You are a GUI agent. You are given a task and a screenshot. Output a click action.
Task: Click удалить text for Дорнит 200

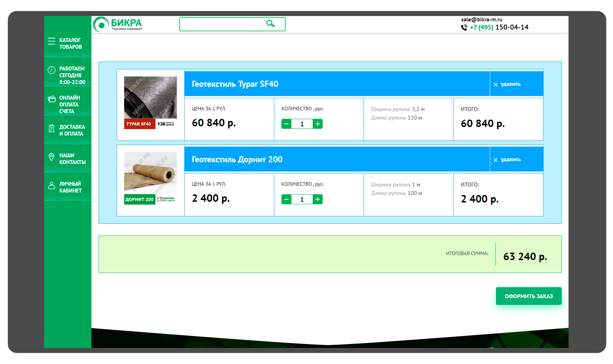pyautogui.click(x=511, y=160)
